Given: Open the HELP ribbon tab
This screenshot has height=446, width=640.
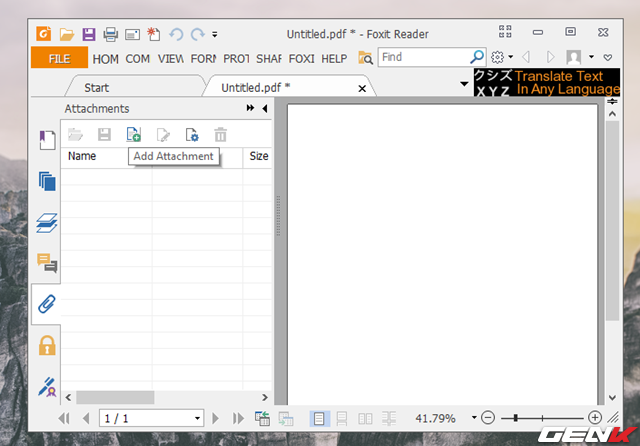Looking at the screenshot, I should coord(334,59).
